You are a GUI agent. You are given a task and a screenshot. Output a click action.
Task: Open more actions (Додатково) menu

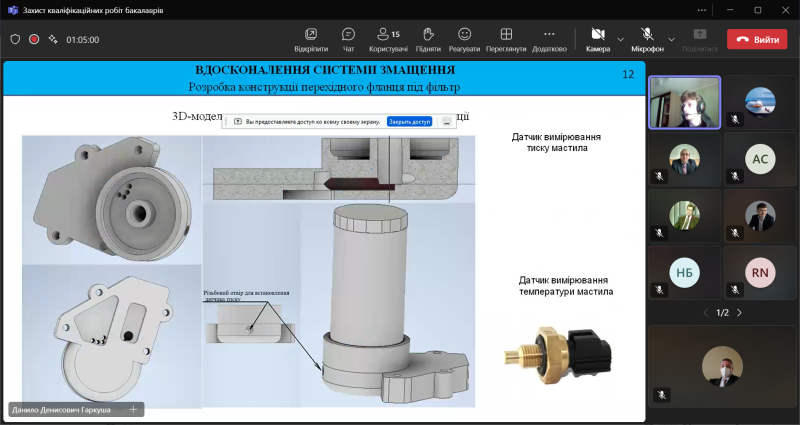point(549,39)
